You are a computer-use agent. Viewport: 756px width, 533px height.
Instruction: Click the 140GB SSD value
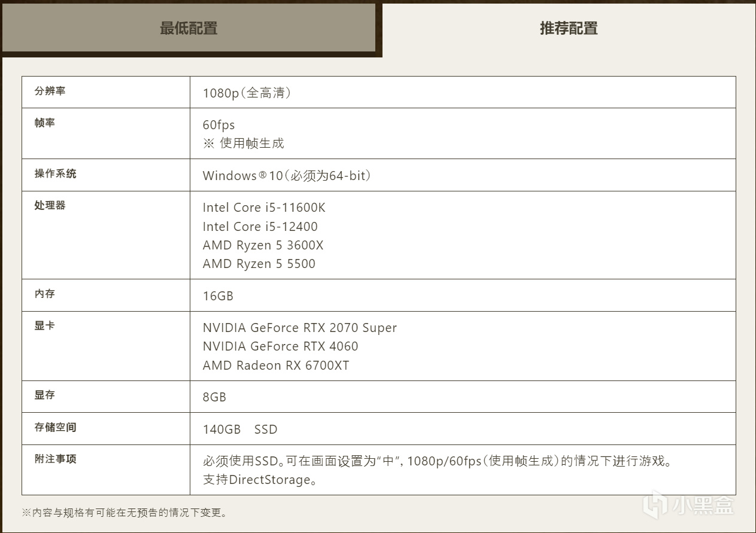coord(240,429)
